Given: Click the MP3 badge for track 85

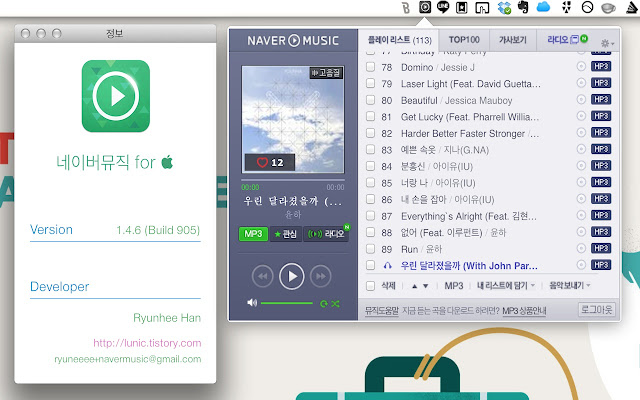Looking at the screenshot, I should coord(601,182).
